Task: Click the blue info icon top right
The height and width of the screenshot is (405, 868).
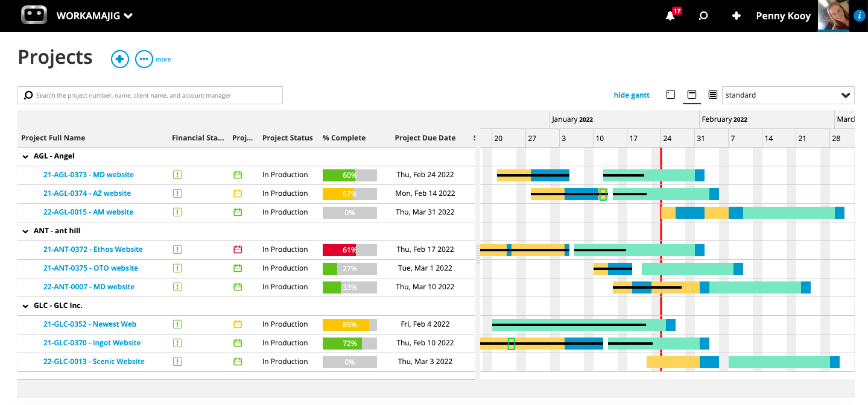Action: 859,15
